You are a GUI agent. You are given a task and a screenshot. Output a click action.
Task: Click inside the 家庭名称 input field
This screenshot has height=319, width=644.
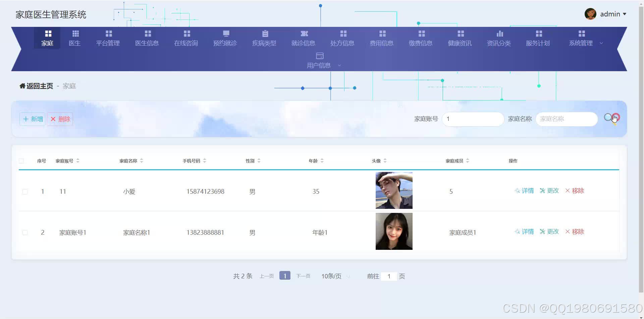coord(566,119)
